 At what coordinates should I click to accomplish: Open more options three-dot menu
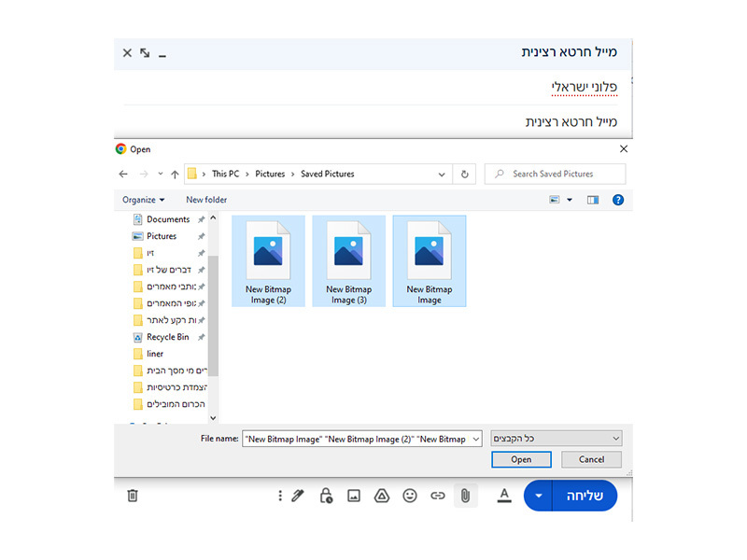click(280, 496)
